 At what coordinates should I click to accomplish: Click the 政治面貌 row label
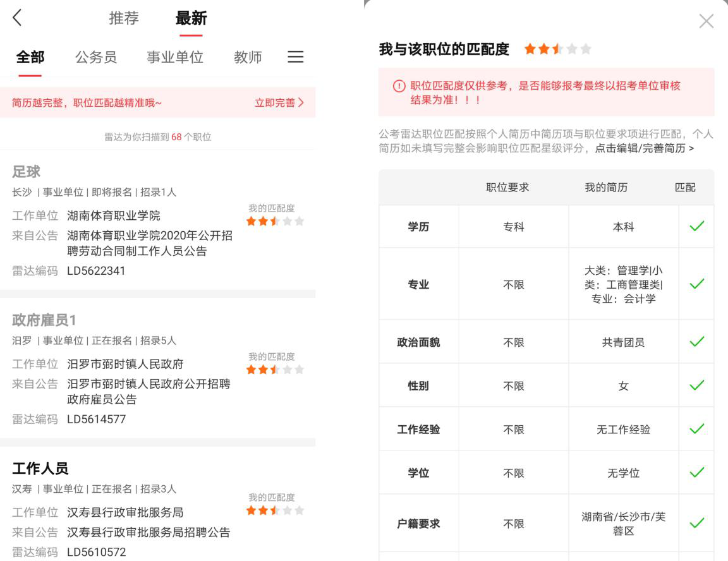(418, 342)
